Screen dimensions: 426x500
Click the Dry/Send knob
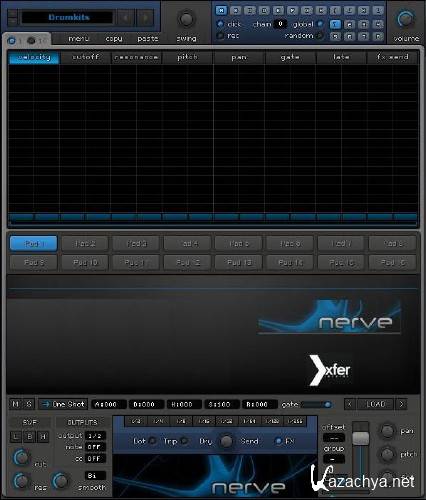[226, 441]
